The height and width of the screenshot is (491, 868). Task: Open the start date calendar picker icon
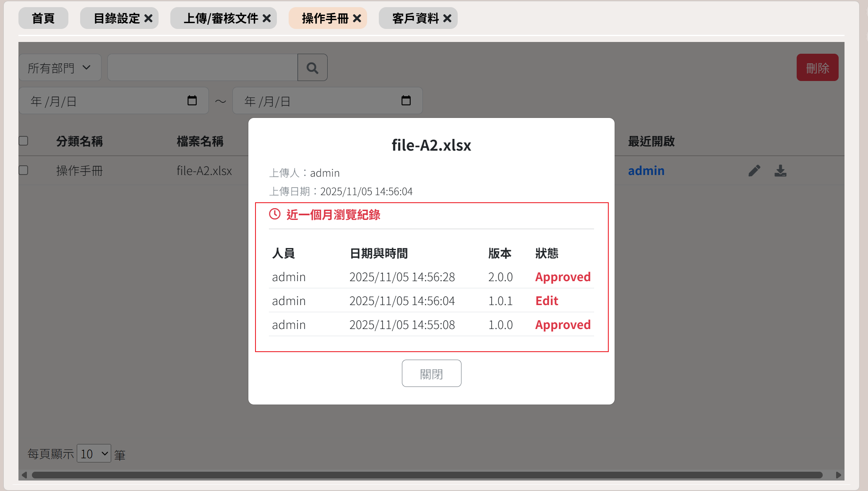click(x=192, y=101)
